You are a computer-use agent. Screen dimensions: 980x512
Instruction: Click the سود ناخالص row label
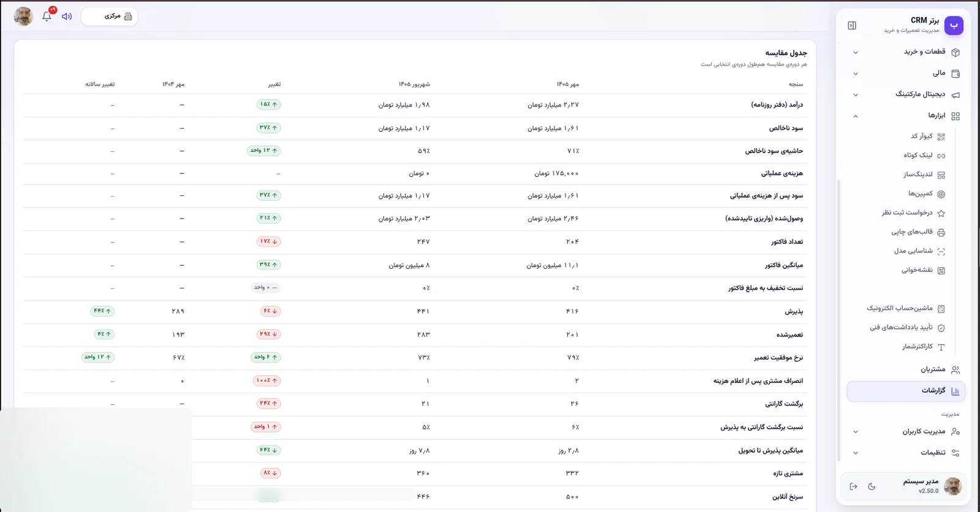pyautogui.click(x=786, y=128)
